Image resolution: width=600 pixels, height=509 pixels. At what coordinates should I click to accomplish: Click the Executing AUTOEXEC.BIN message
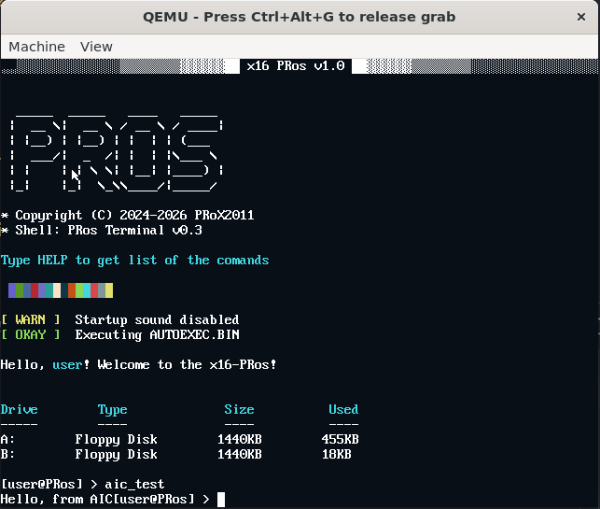point(157,335)
